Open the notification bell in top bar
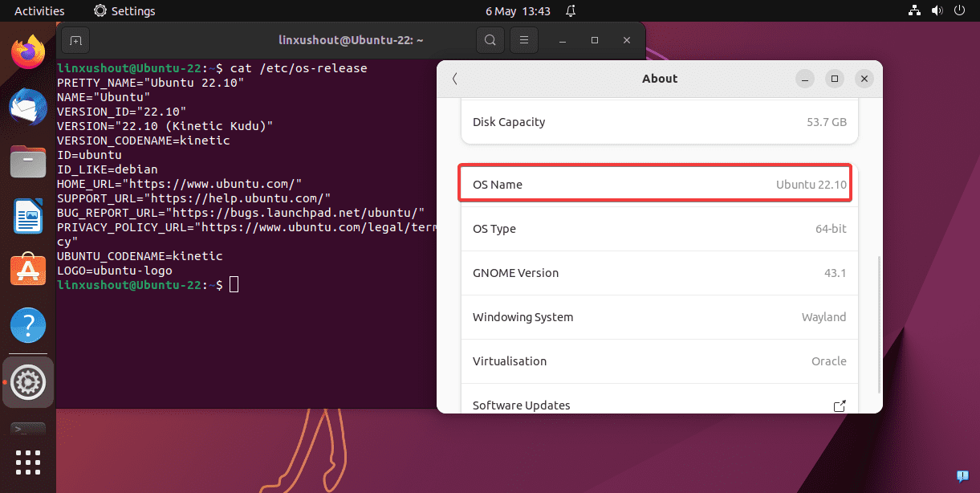Image resolution: width=980 pixels, height=493 pixels. click(x=571, y=11)
